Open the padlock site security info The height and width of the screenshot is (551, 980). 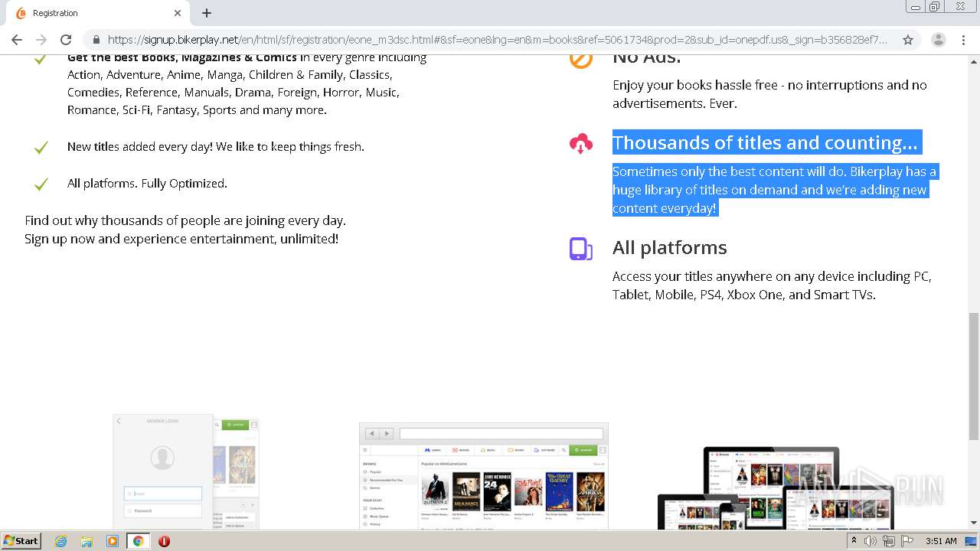coord(96,40)
